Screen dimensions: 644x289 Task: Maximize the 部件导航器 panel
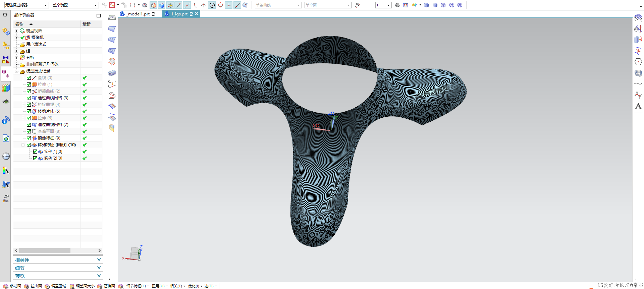98,15
